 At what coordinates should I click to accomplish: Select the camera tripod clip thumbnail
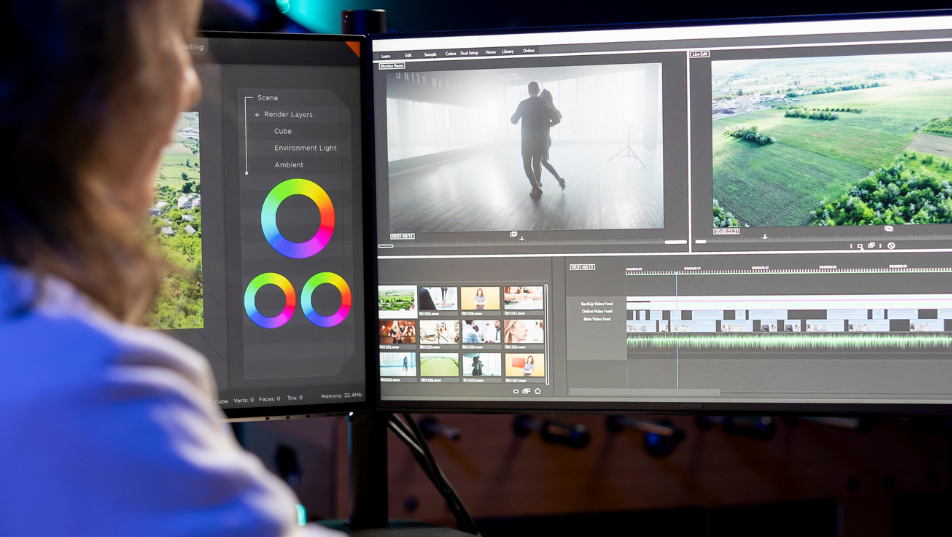(x=439, y=332)
